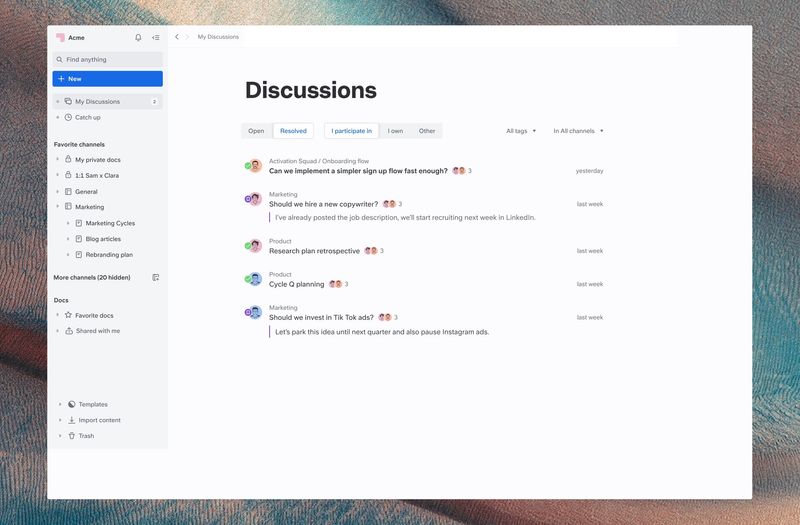Expand the Favorite docs arrow

pos(58,315)
